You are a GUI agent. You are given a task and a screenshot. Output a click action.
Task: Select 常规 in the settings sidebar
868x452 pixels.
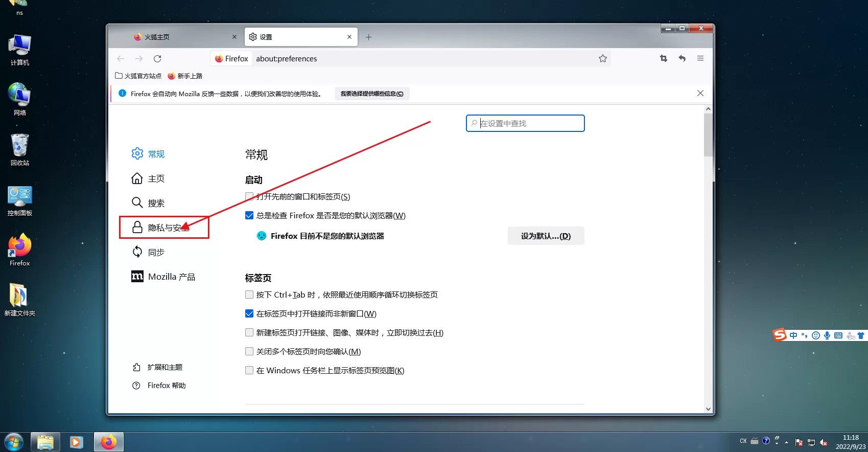pos(148,154)
